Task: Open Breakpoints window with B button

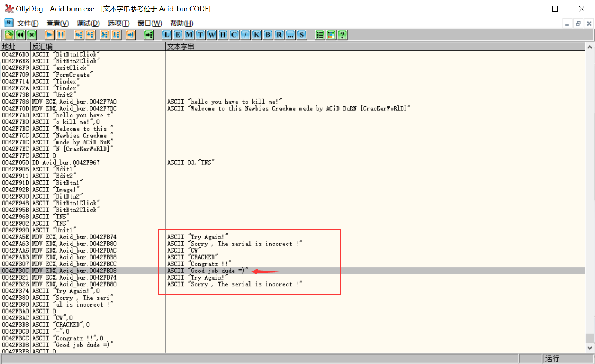Action: point(268,35)
